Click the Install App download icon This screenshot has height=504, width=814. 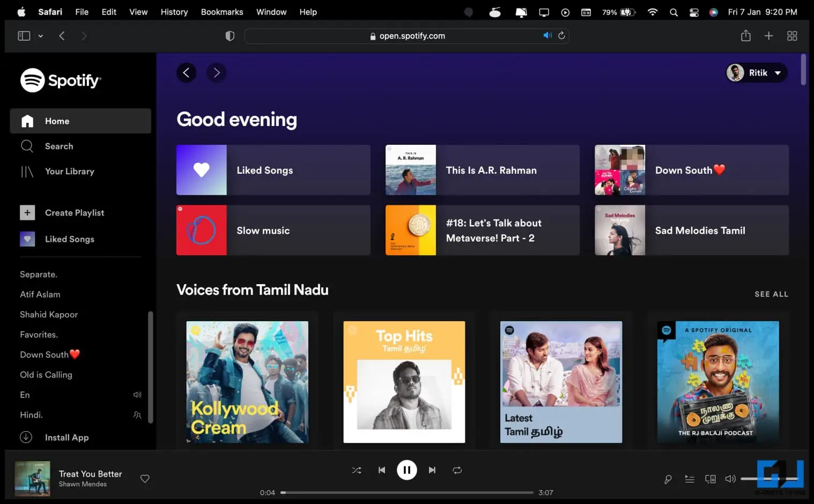pos(26,438)
